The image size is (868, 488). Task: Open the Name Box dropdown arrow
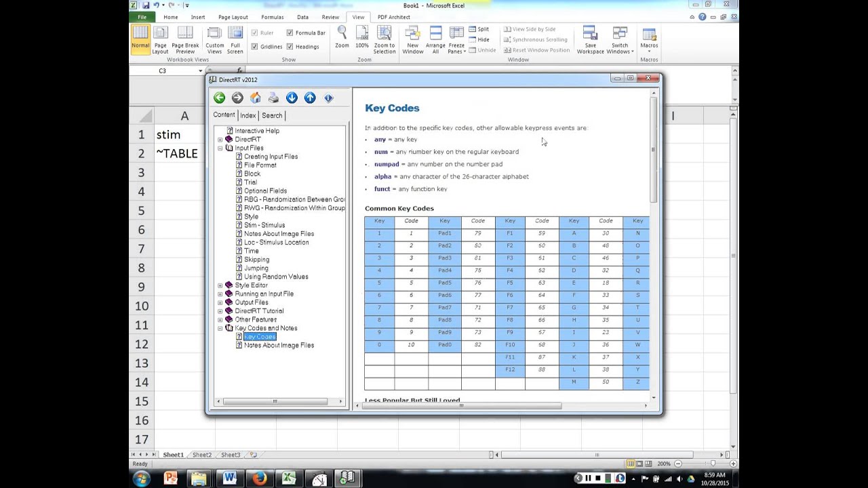(201, 71)
